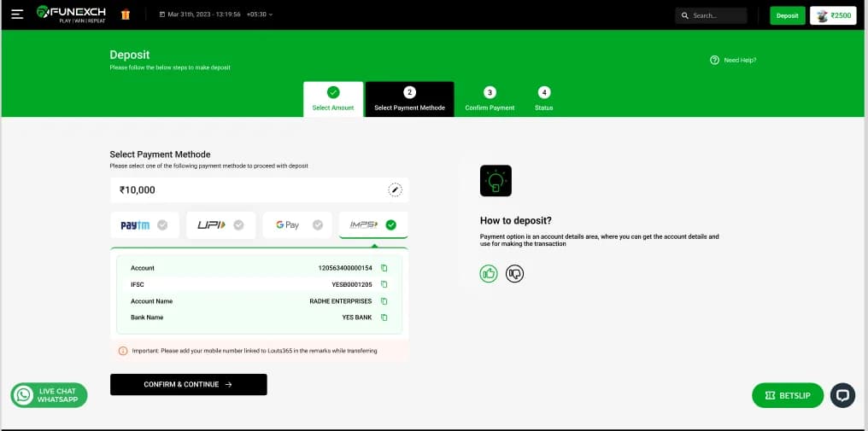The height and width of the screenshot is (431, 868).
Task: Click the thumbs up feedback icon
Action: (x=489, y=274)
